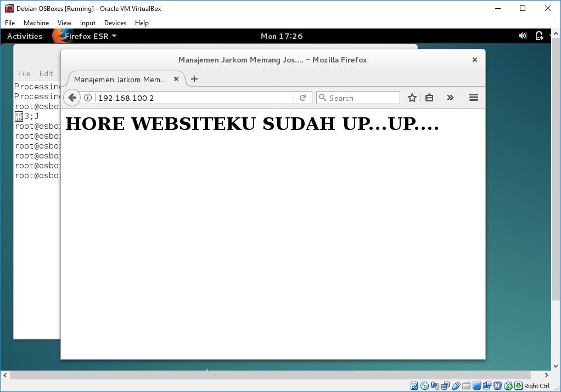Click the shared folders status icon

467,385
